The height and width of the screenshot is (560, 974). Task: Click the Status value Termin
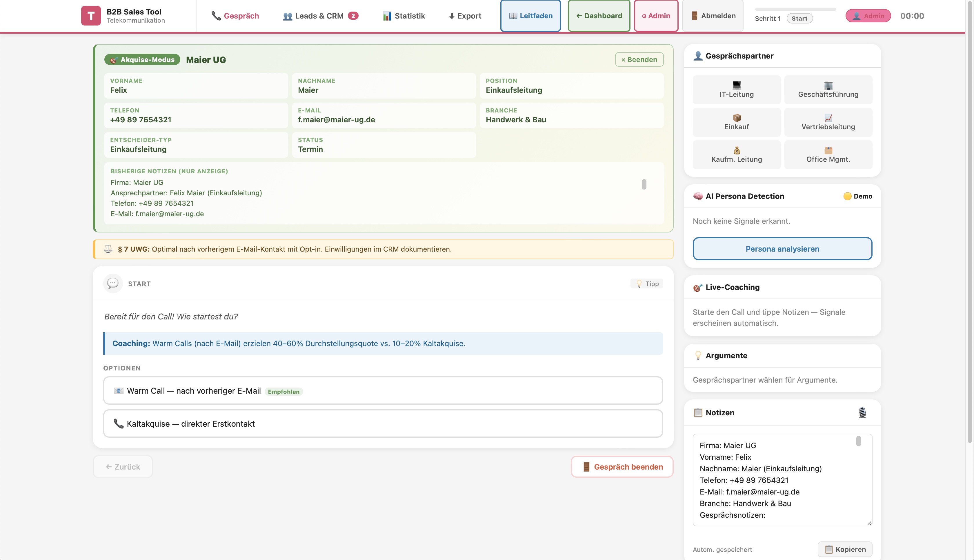click(x=310, y=149)
